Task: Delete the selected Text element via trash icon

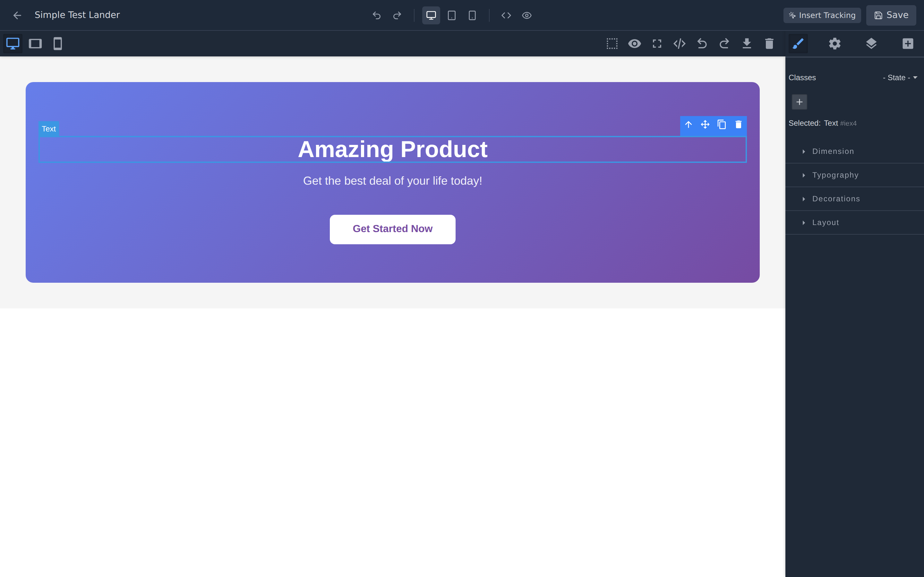Action: pos(739,125)
